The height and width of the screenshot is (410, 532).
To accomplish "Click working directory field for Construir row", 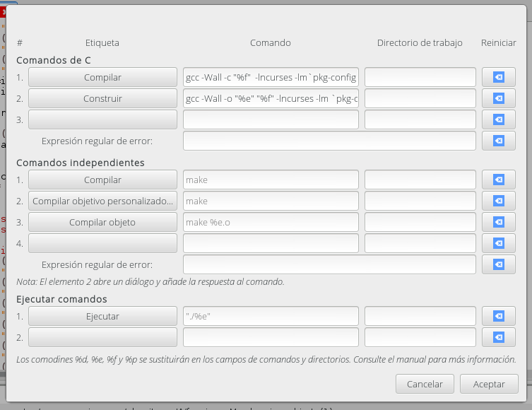I will pos(420,98).
